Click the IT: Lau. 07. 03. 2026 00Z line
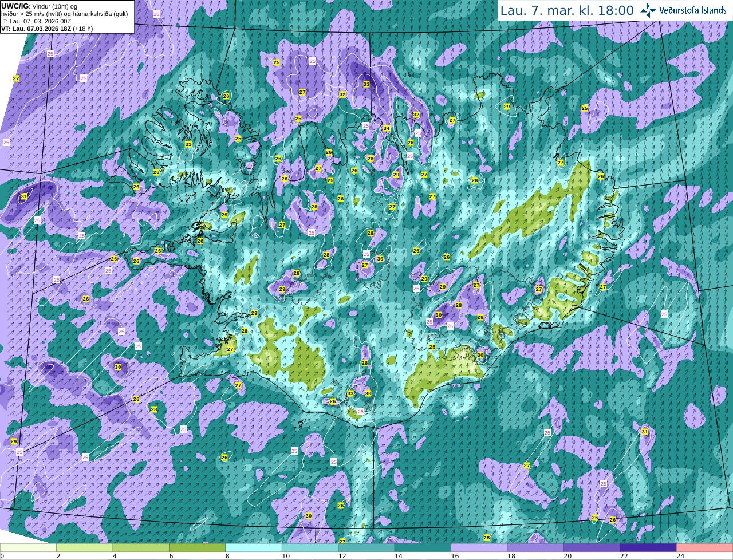 pyautogui.click(x=36, y=21)
